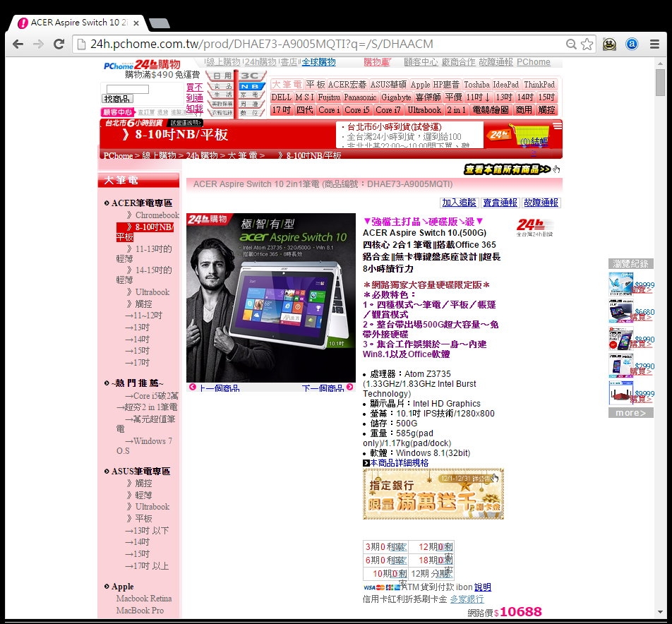
Task: Open the Chrome hamburger menu
Action: pos(654,44)
